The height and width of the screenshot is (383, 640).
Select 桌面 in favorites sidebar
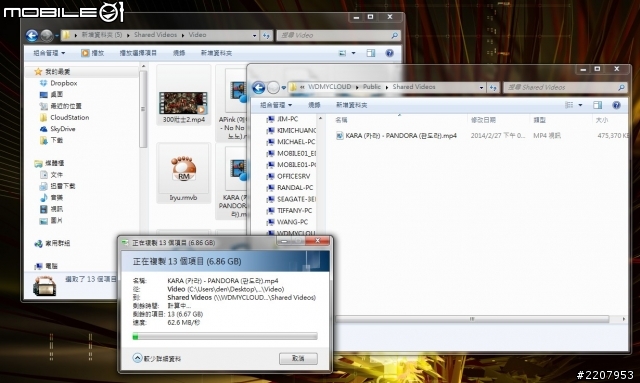tap(51, 94)
